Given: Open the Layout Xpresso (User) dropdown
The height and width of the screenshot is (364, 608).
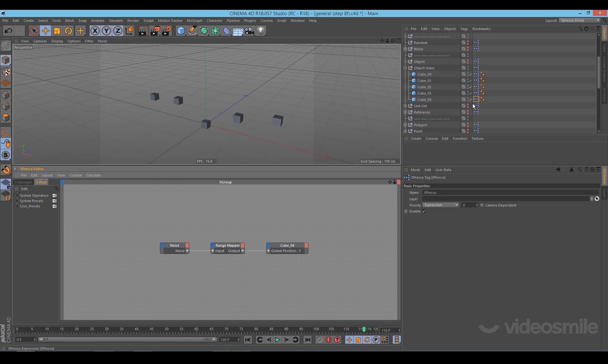Looking at the screenshot, I should pos(579,20).
